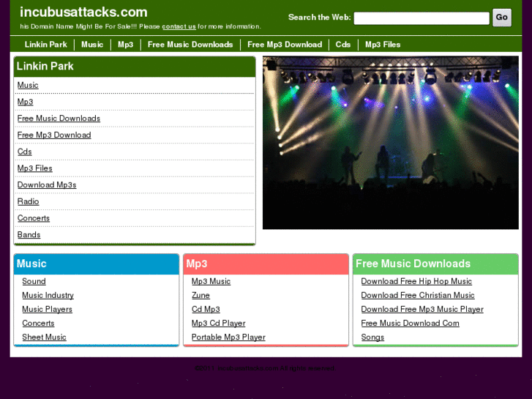Open Free Music Downloads in navigation bar

[x=190, y=45]
